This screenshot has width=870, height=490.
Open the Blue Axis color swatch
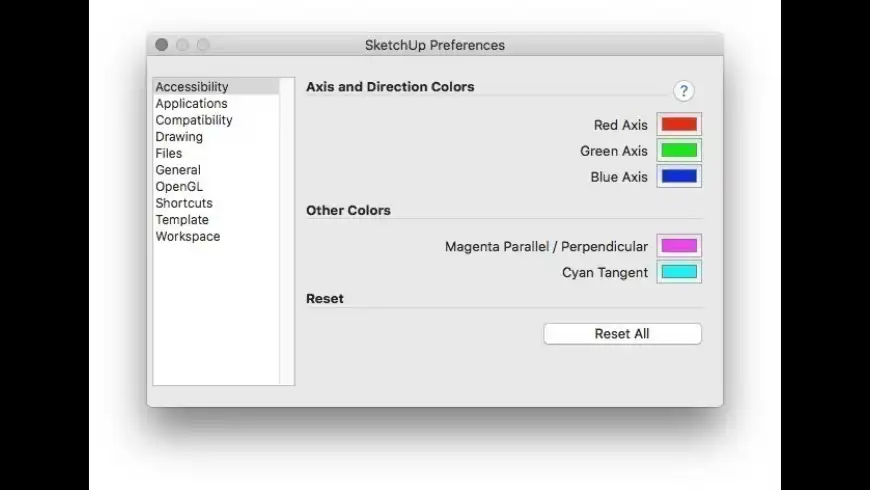pyautogui.click(x=679, y=177)
